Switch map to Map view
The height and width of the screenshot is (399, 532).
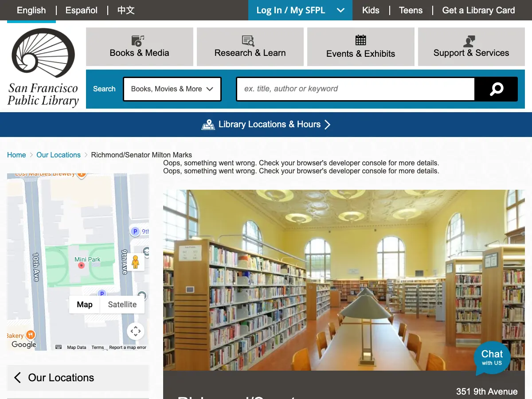(85, 305)
